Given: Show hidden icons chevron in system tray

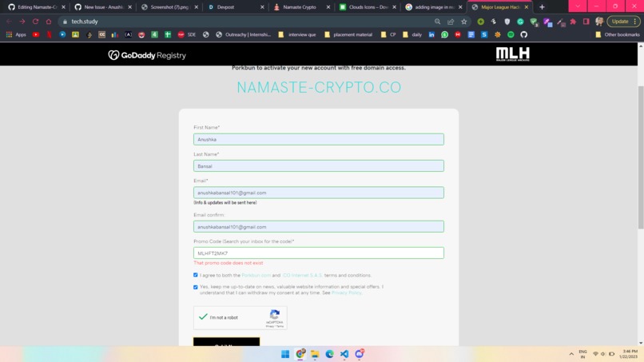Looking at the screenshot, I should tap(571, 354).
